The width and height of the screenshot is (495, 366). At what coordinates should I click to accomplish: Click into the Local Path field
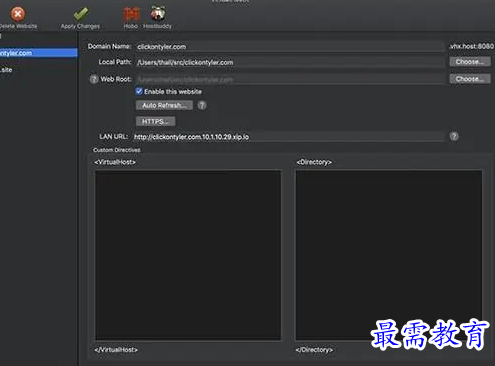[290, 62]
